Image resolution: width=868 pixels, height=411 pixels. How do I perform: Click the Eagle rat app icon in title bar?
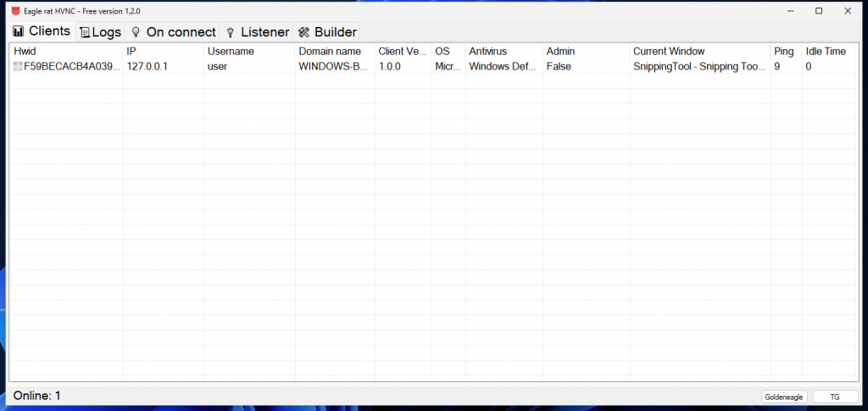coord(15,10)
